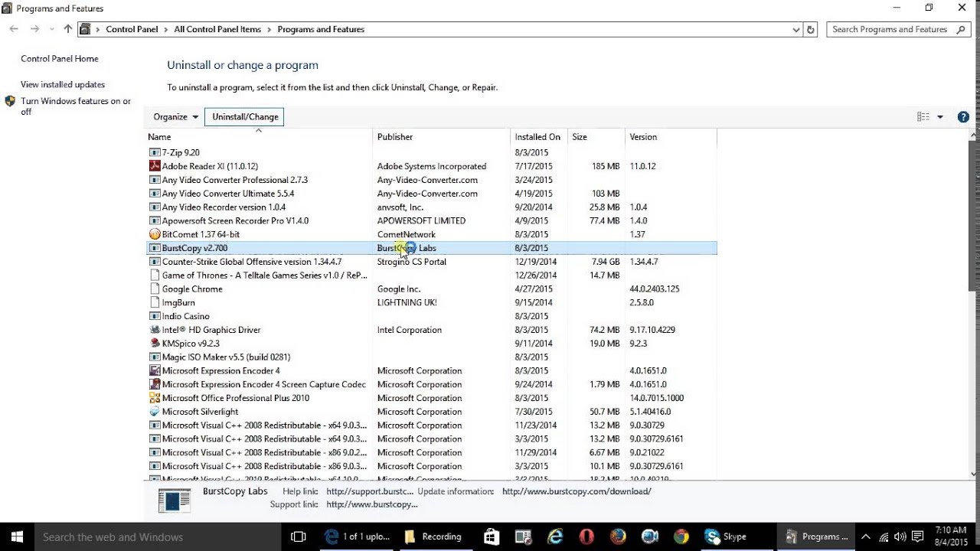Image resolution: width=980 pixels, height=551 pixels.
Task: Click the network icon in system tray
Action: (x=884, y=536)
